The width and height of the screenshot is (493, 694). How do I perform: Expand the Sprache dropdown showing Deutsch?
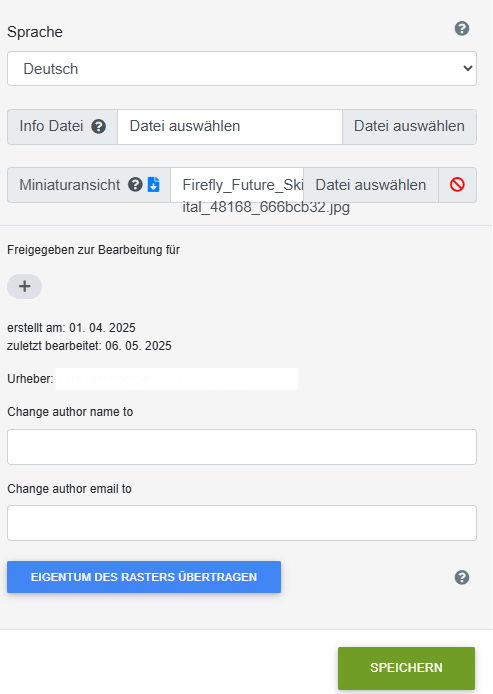click(242, 69)
